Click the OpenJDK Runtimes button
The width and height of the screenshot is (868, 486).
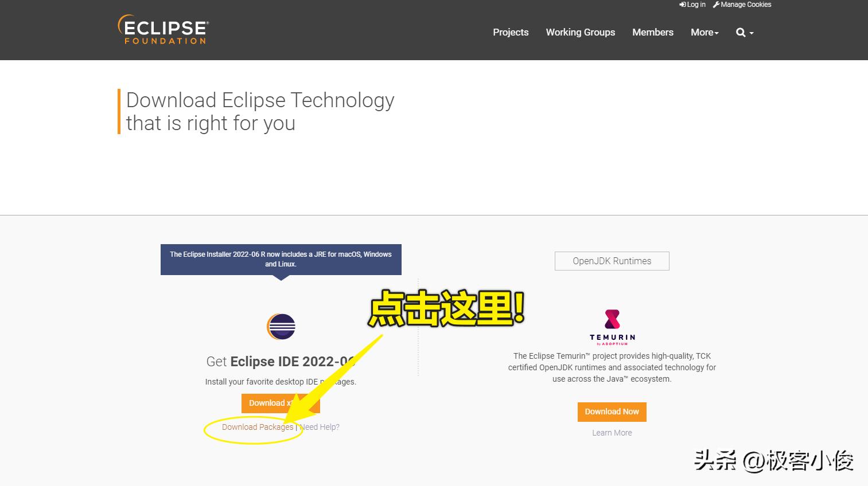click(x=612, y=261)
